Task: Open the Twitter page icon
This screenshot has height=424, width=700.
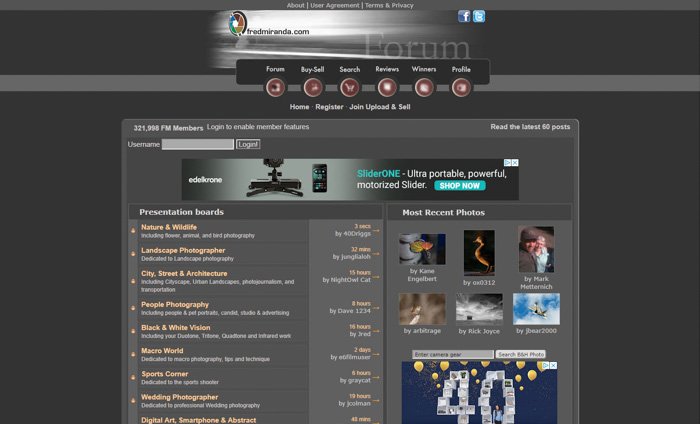Action: (479, 17)
